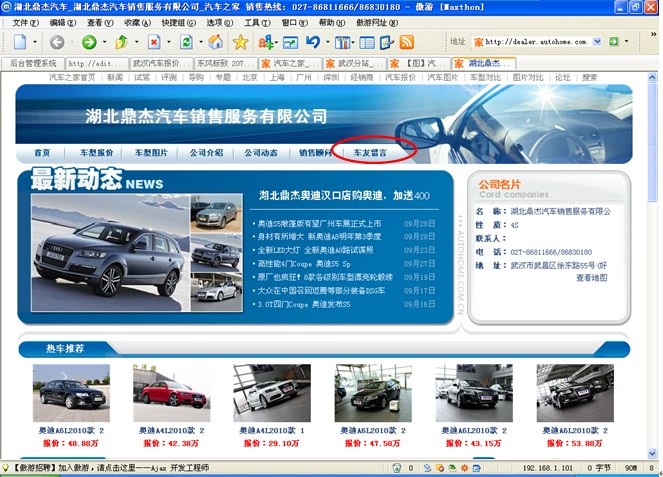Viewport: 663px width, 477px height.
Task: Click the 车型报价 navigation link
Action: (x=97, y=153)
